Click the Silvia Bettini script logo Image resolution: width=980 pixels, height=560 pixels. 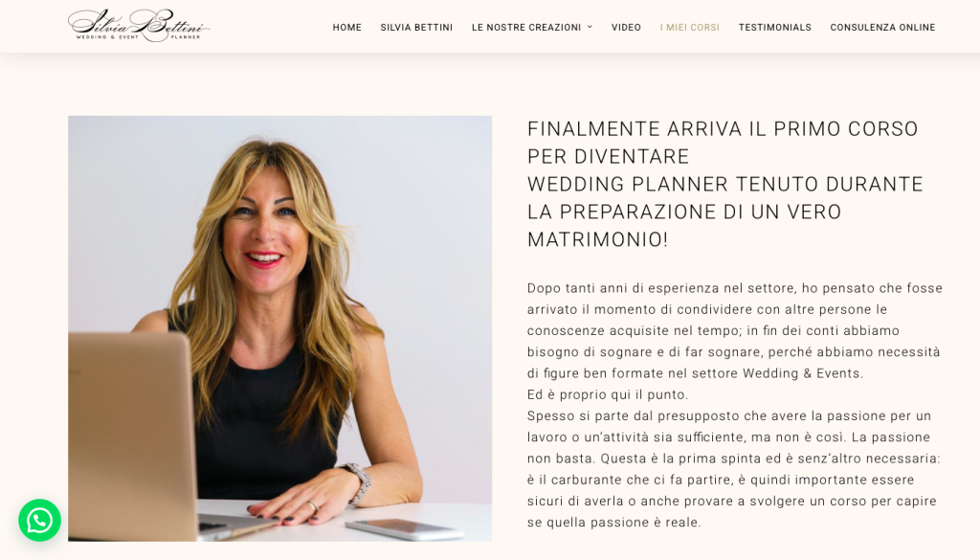[139, 26]
